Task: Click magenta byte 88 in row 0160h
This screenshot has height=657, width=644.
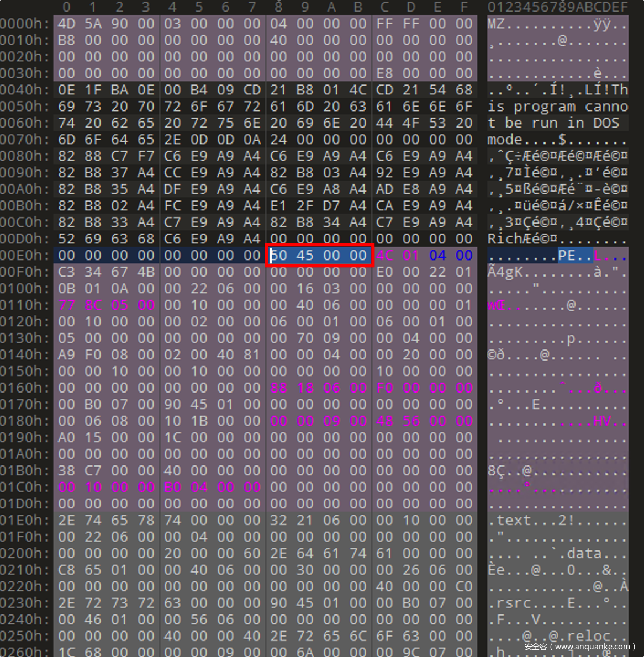Action: point(278,388)
